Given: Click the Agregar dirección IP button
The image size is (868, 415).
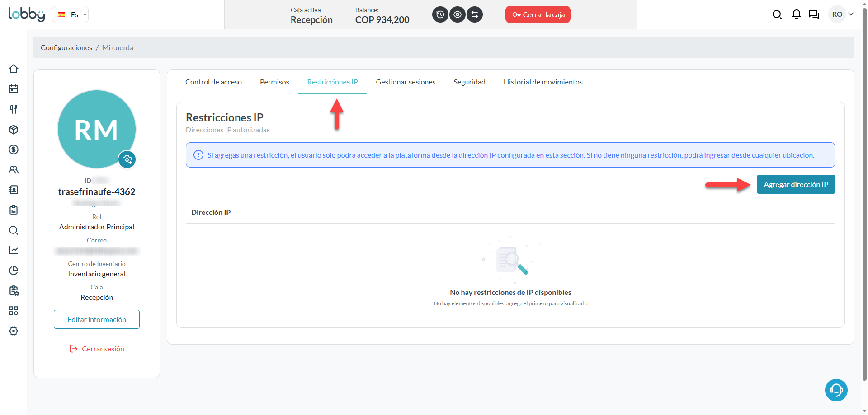Looking at the screenshot, I should pos(796,184).
